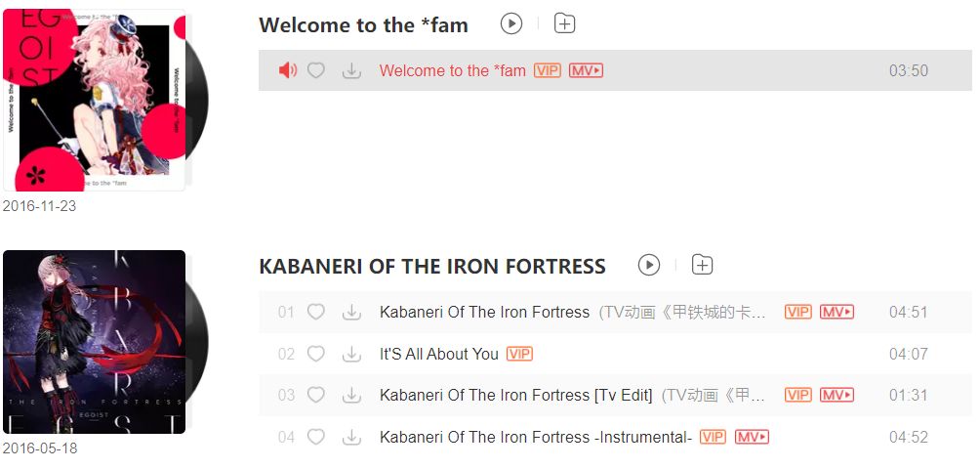Play the KABANERI OF THE IRON FORTRESS album
Viewport: 980px width, 469px height.
pos(649,265)
